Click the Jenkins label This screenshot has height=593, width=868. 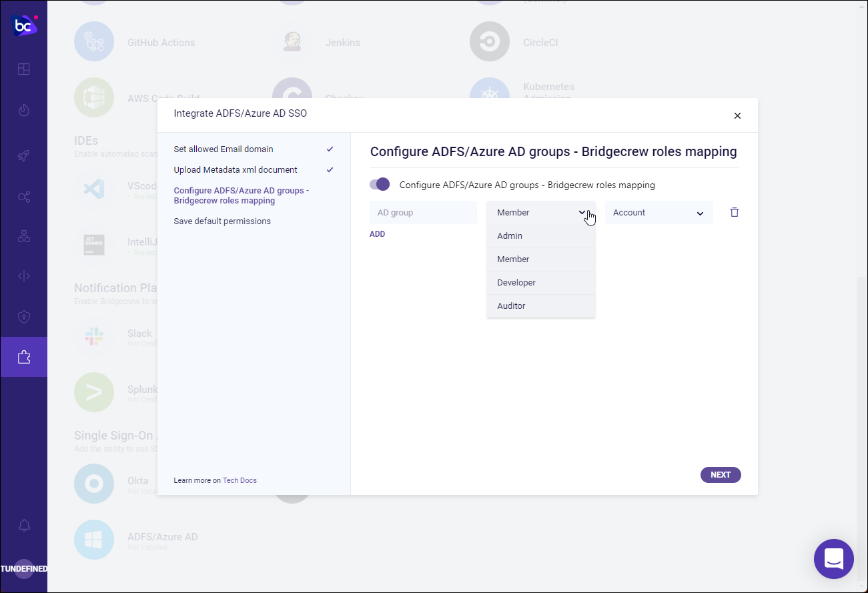pyautogui.click(x=343, y=43)
